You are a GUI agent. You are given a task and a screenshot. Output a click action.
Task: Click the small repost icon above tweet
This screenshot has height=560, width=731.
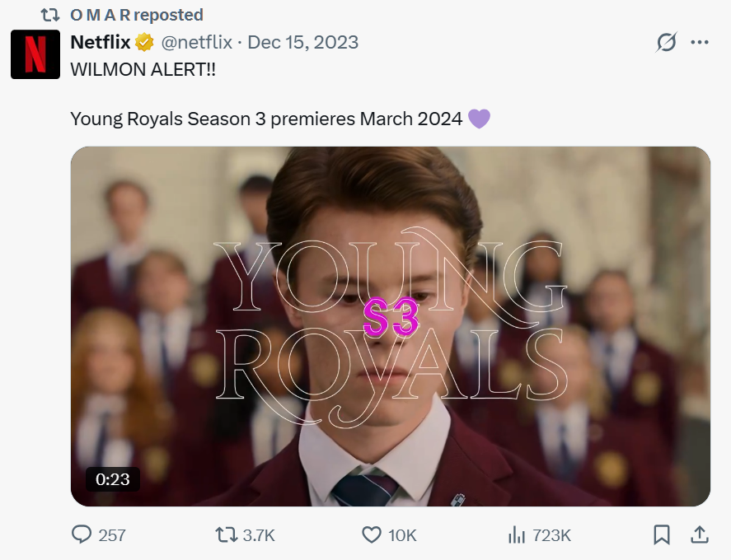click(x=51, y=15)
